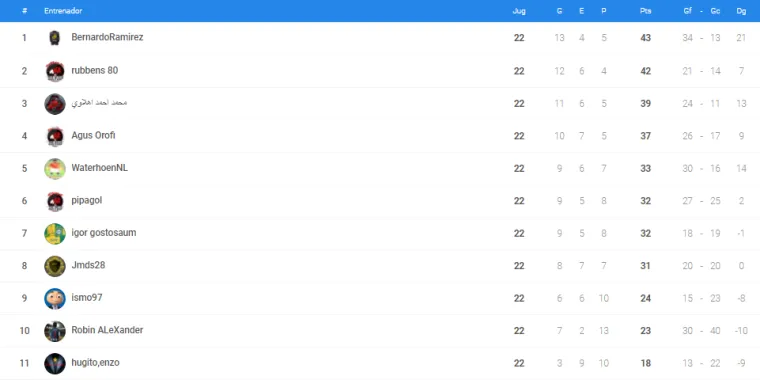
Task: Sort by Pts column header
Action: [645, 11]
